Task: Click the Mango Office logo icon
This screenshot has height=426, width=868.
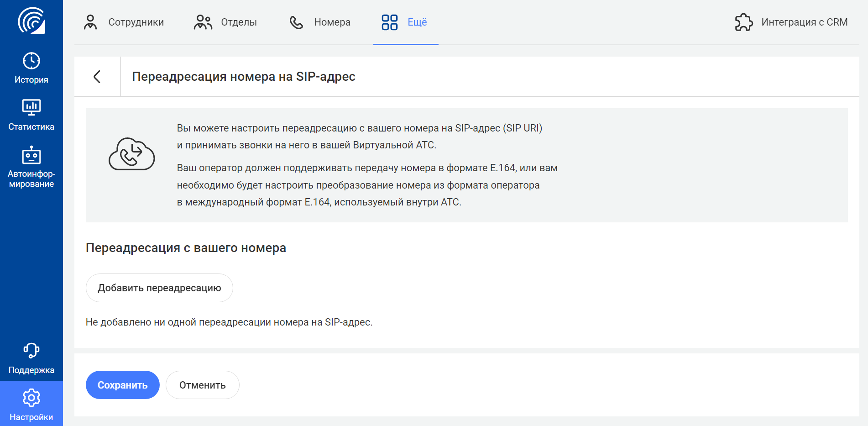Action: (31, 21)
